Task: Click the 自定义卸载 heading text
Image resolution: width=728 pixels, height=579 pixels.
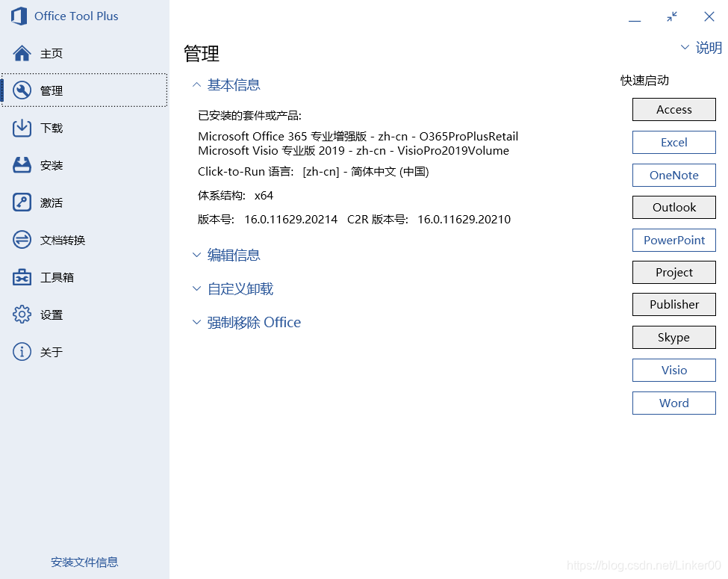Action: coord(240,288)
